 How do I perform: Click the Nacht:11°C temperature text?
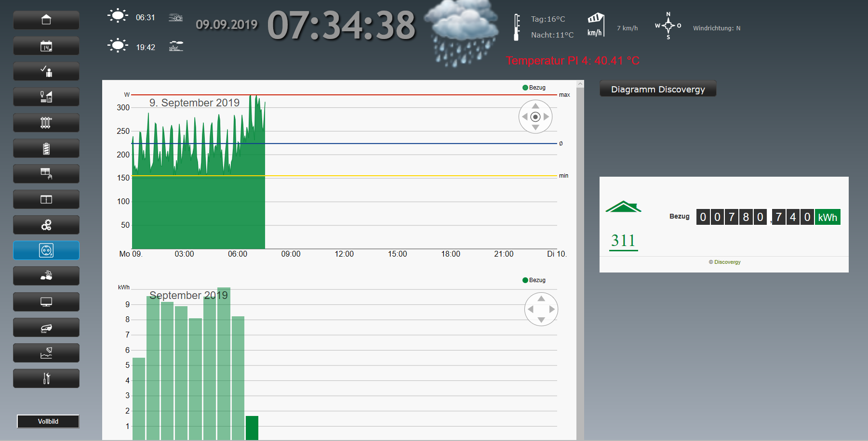click(552, 35)
